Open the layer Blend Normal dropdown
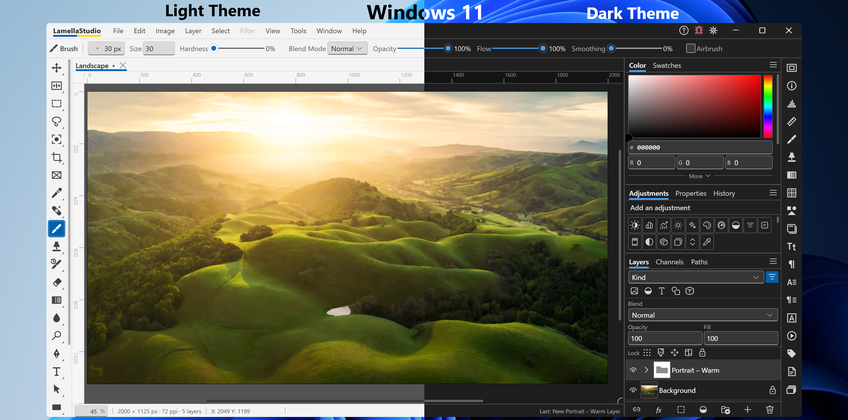This screenshot has width=848, height=420. coord(703,315)
